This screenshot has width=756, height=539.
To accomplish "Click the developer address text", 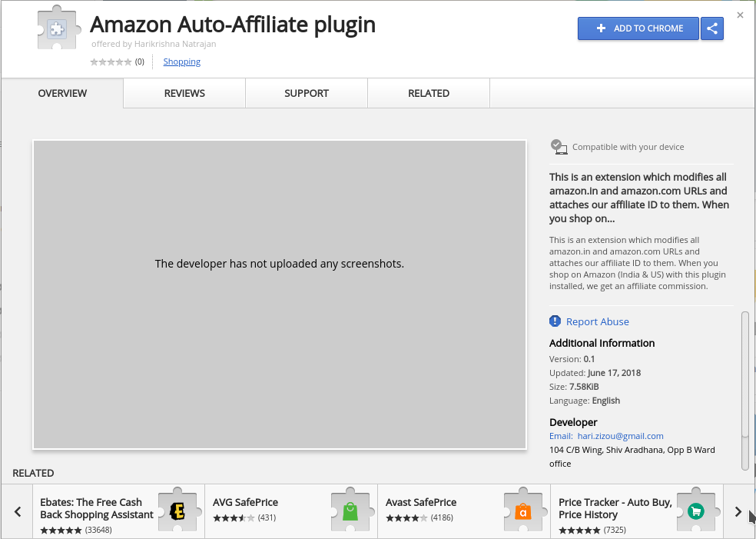I will click(x=632, y=457).
